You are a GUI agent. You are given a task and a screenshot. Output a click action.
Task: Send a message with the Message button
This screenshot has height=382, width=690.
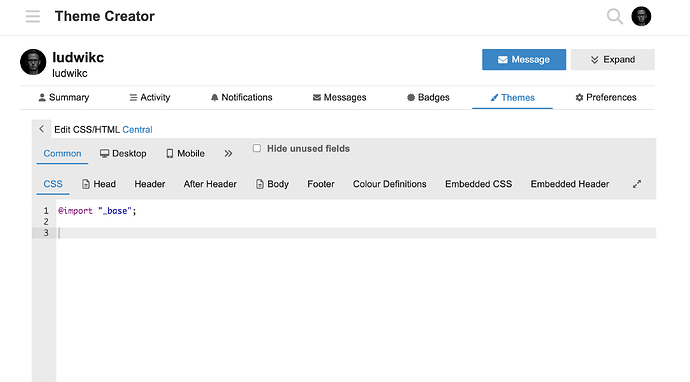tap(524, 59)
